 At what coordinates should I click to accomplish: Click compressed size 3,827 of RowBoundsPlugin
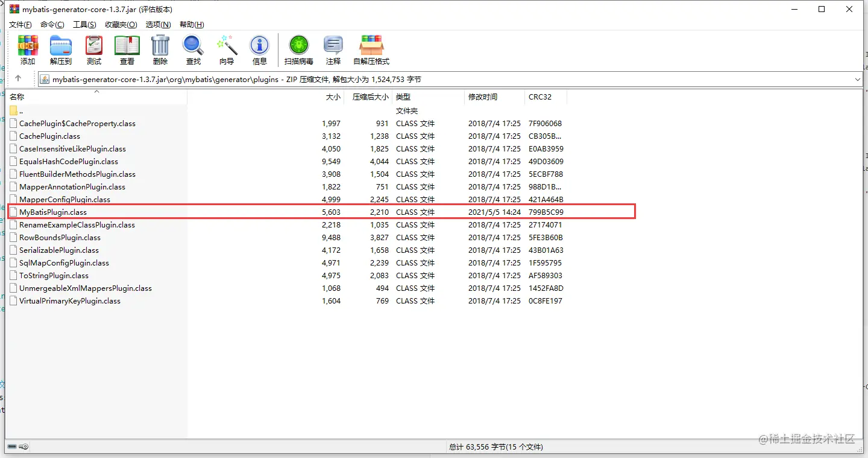[x=379, y=237]
